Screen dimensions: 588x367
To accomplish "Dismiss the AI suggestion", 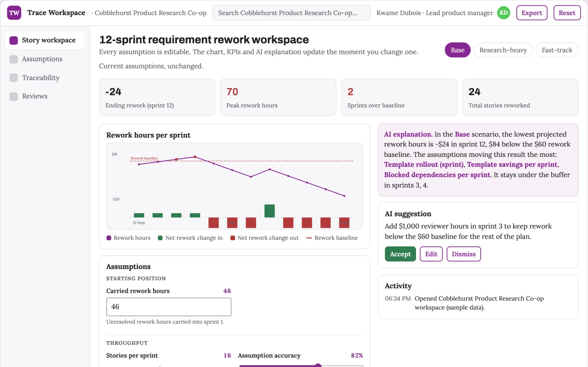I will pos(463,254).
